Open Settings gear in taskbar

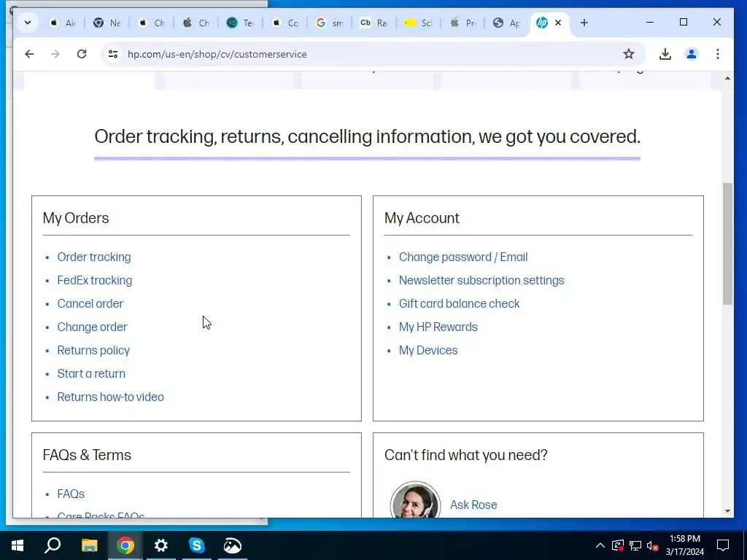[161, 545]
